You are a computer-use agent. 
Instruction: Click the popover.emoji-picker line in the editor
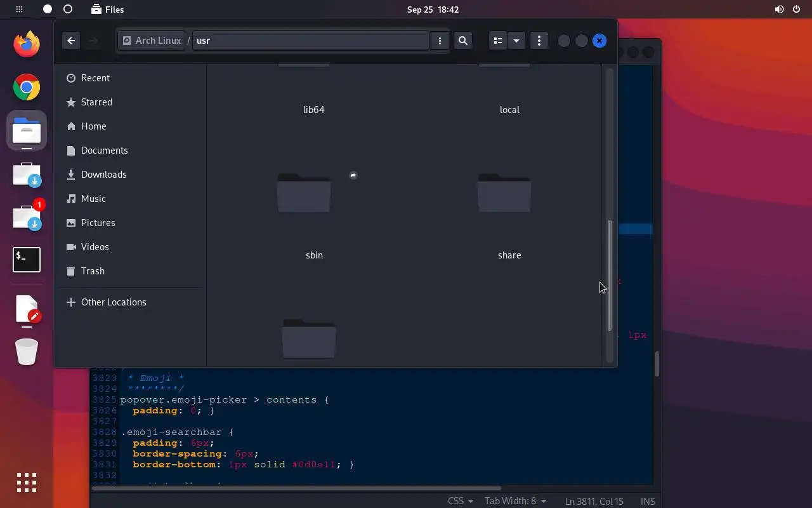pyautogui.click(x=225, y=400)
